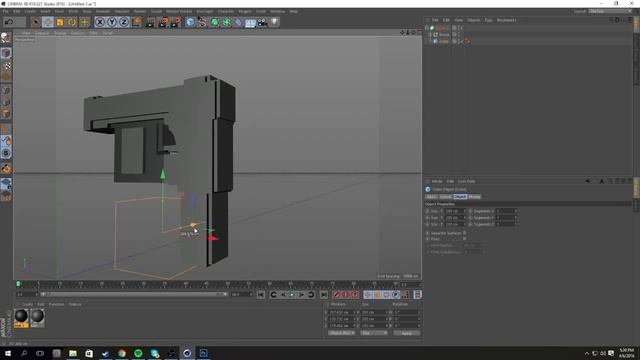Switch to Model mode in sidebar
This screenshot has height=360, width=640.
pyautogui.click(x=6, y=53)
